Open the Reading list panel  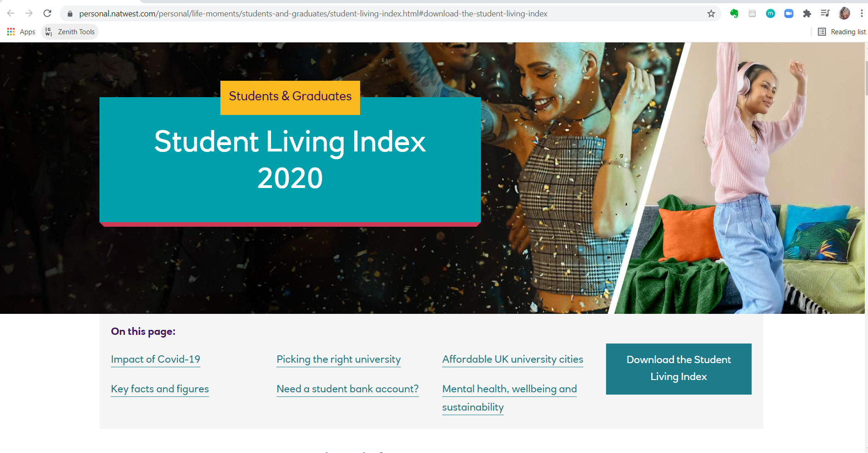(x=842, y=32)
